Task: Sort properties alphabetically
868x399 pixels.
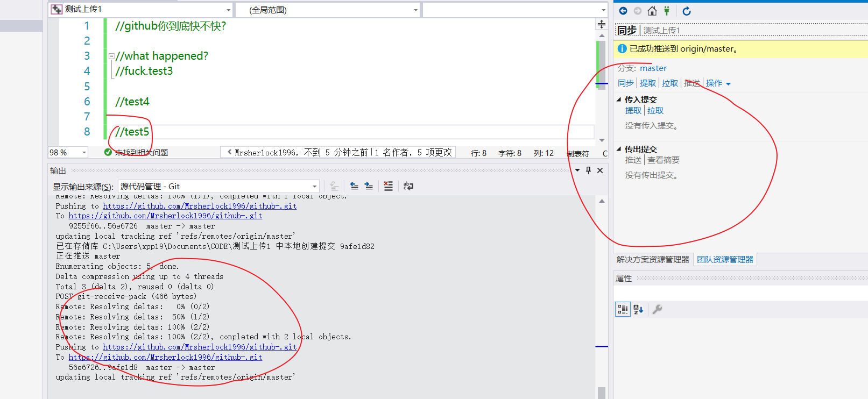Action: pos(639,309)
